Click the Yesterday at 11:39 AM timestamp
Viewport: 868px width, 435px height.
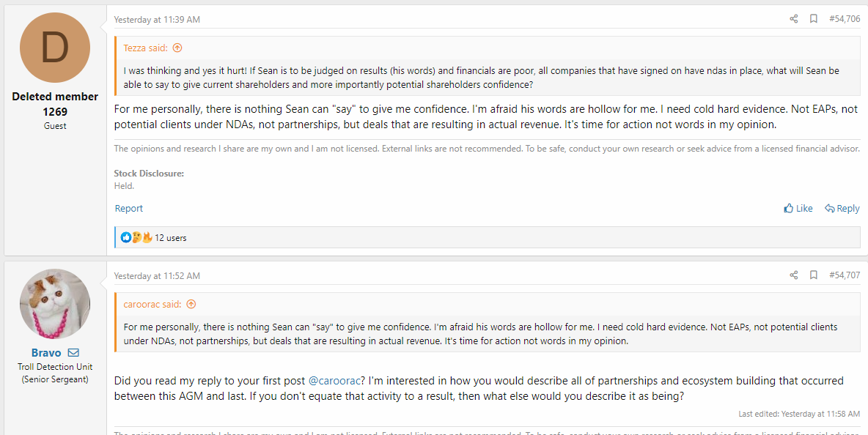pyautogui.click(x=157, y=20)
